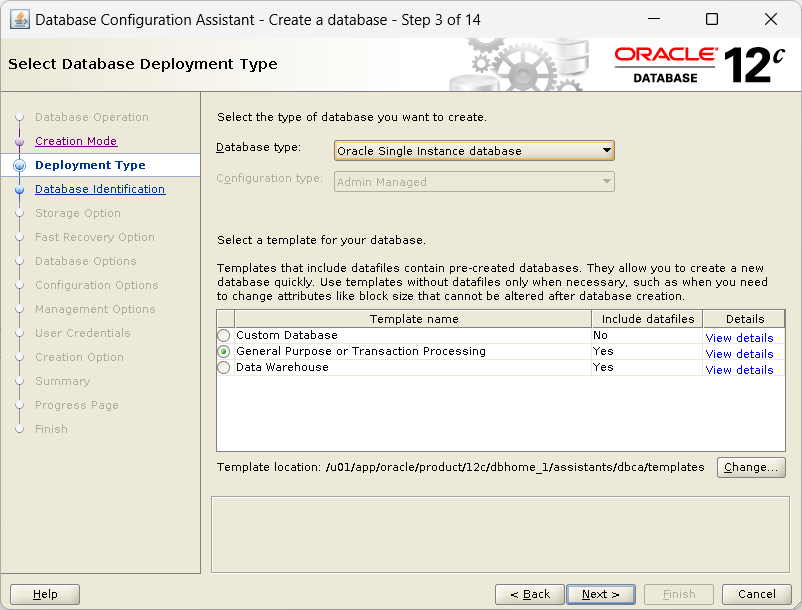Close the Database Configuration Assistant window
Screen dimensions: 802x610
[x=770, y=19]
